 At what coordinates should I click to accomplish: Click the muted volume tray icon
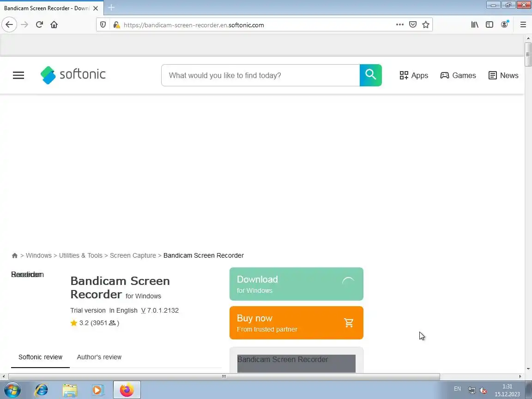click(x=483, y=390)
